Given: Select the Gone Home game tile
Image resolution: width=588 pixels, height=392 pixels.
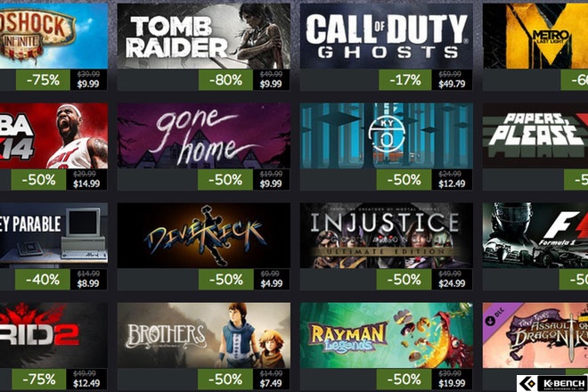Looking at the screenshot, I should (x=204, y=135).
